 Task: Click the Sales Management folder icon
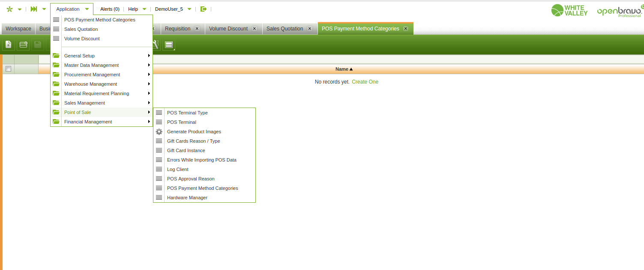coord(56,103)
